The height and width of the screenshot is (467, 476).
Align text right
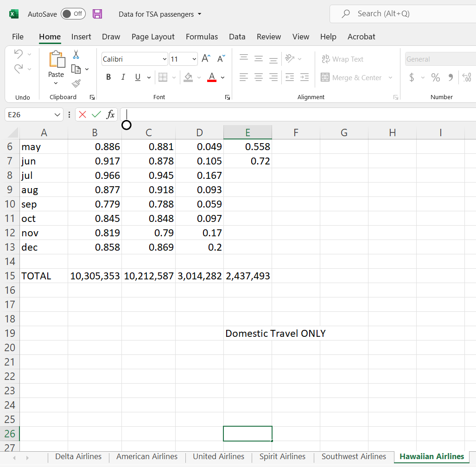pyautogui.click(x=273, y=77)
